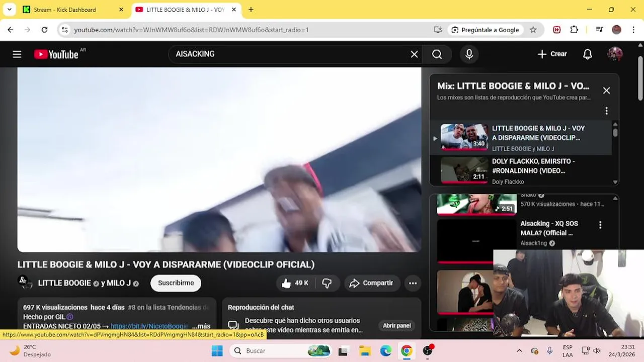
Task: Close the Mix playlist panel
Action: [606, 90]
